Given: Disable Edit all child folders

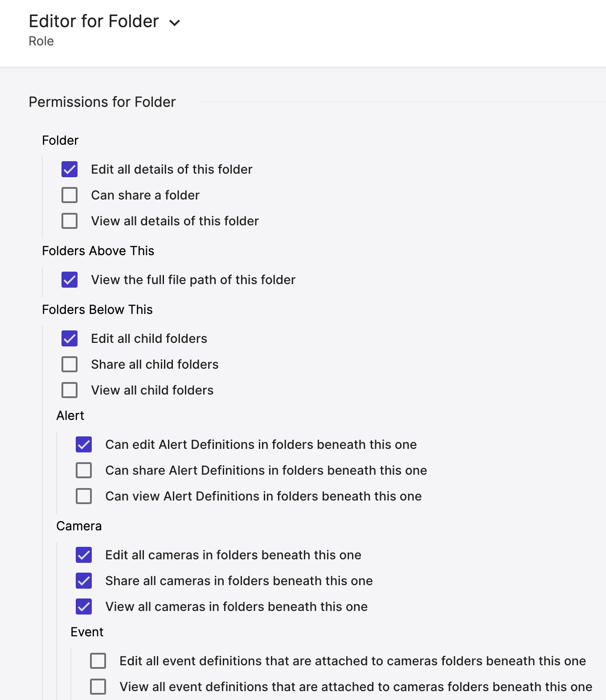Looking at the screenshot, I should pyautogui.click(x=70, y=338).
